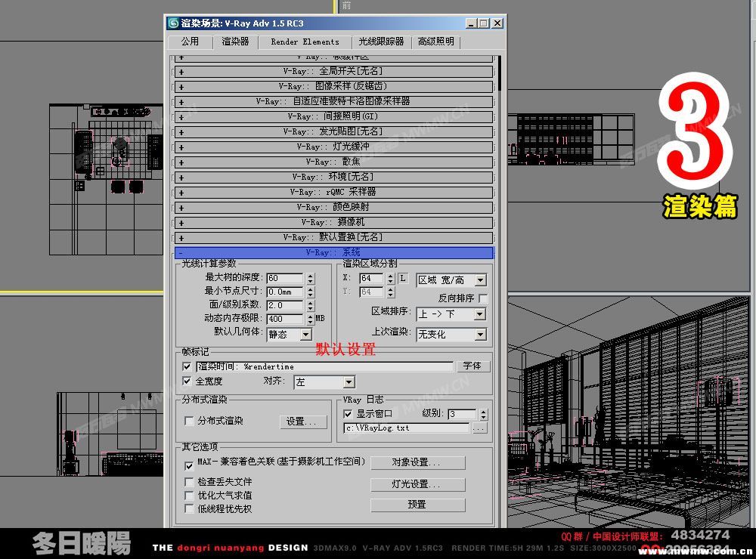
Task: Open the 对齐 dropdown
Action: click(324, 382)
